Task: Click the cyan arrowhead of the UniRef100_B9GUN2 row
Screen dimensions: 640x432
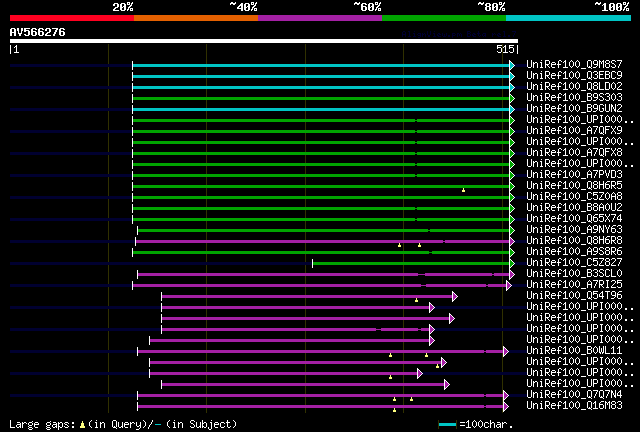Action: point(512,109)
